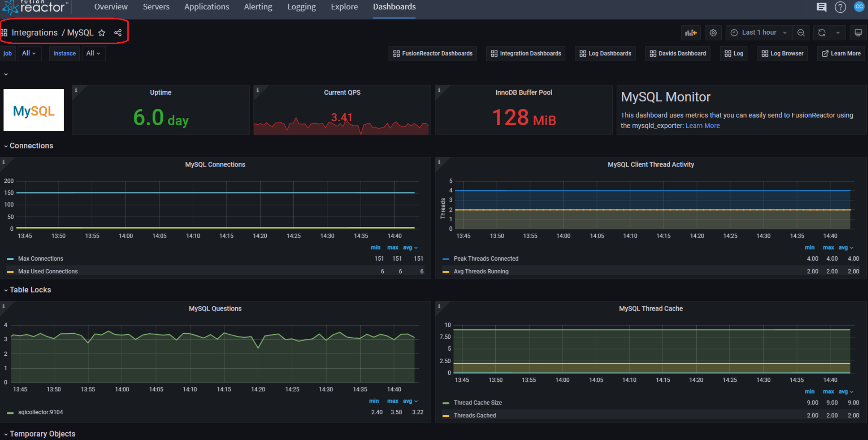Open the Log dashboard link
Viewport: 868px width, 440px height.
734,53
